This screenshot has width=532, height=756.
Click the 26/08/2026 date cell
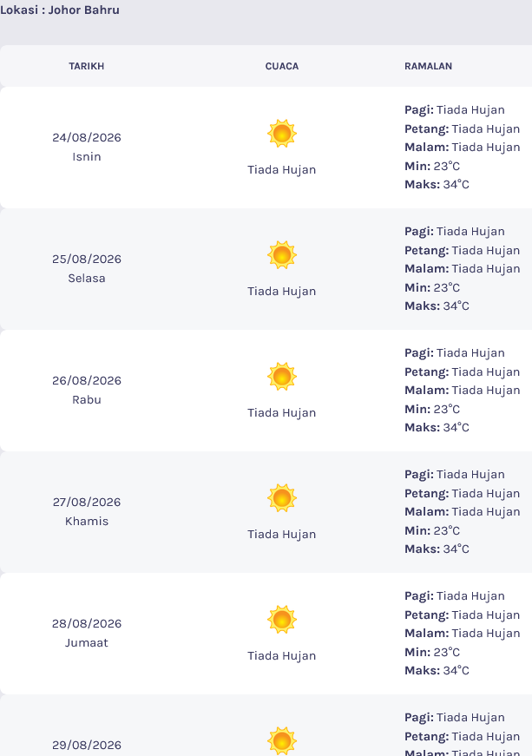coord(87,390)
